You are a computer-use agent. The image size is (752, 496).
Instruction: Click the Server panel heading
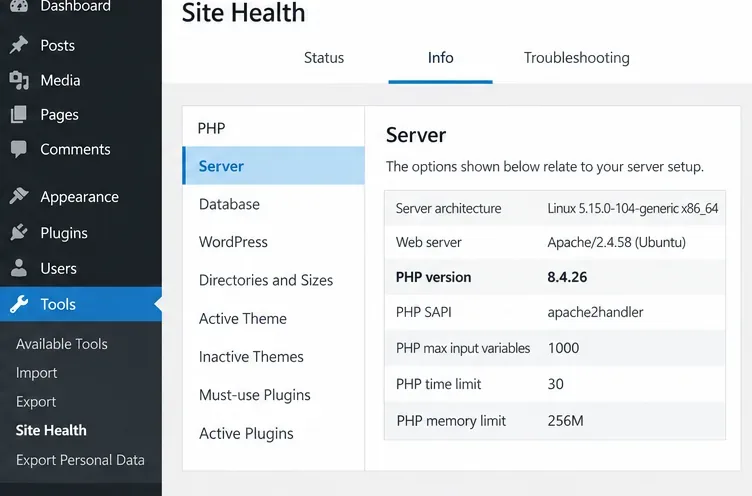416,135
